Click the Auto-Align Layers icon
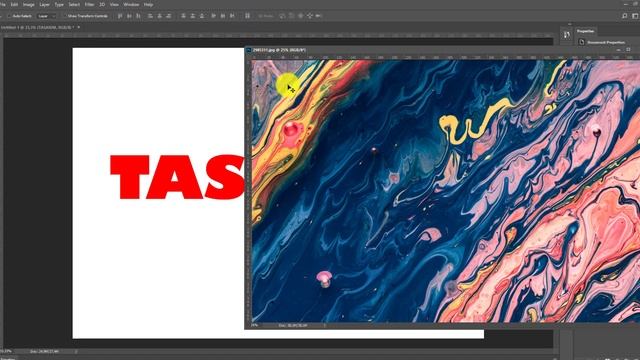This screenshot has width=640, height=360. pyautogui.click(x=247, y=16)
